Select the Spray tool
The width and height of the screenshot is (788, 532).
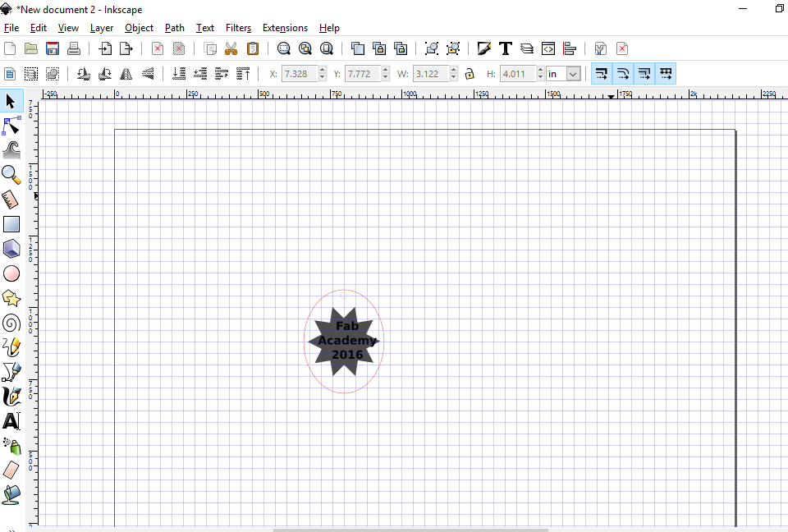pyautogui.click(x=11, y=446)
